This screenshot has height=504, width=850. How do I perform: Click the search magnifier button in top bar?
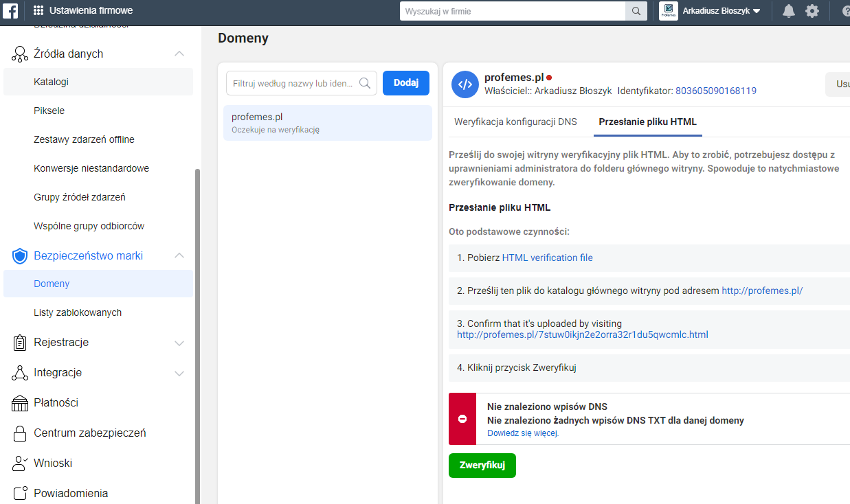(x=636, y=11)
